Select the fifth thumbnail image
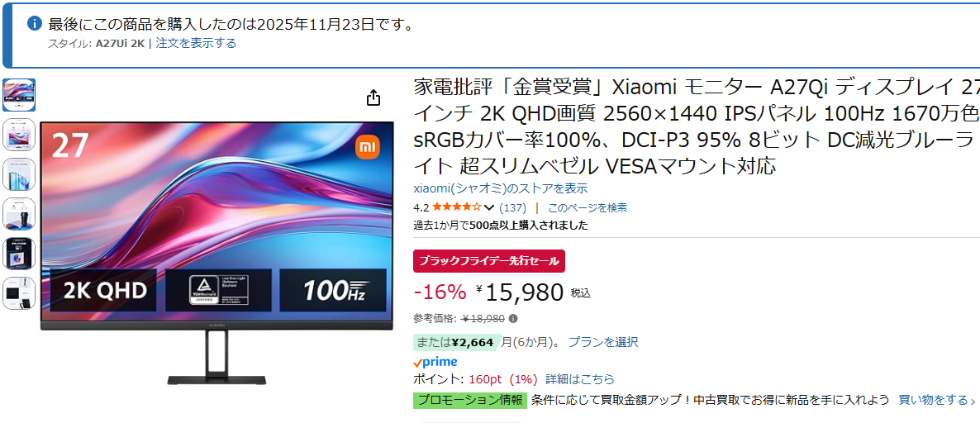 pyautogui.click(x=19, y=253)
